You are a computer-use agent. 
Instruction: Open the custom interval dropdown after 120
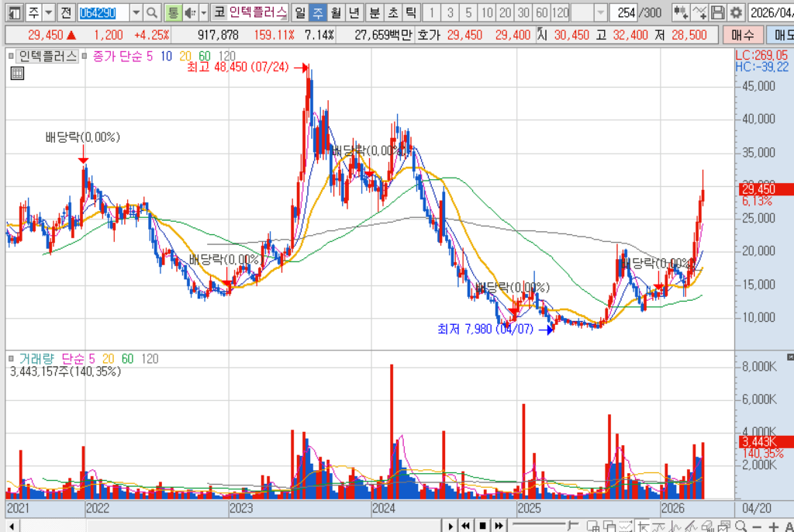coord(601,12)
